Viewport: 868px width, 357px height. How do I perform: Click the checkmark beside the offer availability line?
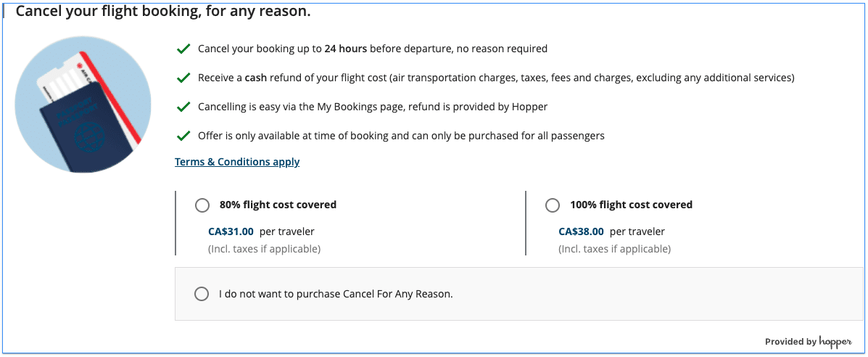(183, 136)
